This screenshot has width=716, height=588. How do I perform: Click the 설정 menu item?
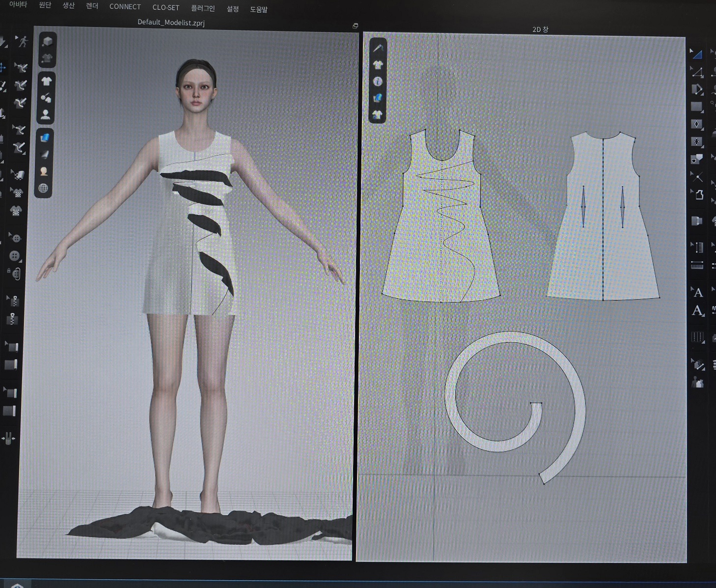click(x=232, y=9)
